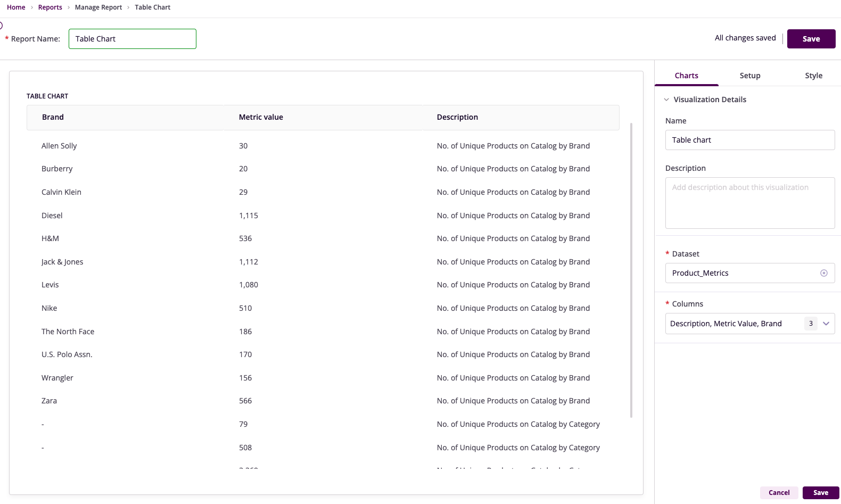
Task: Select the Charts tab
Action: [x=686, y=76]
